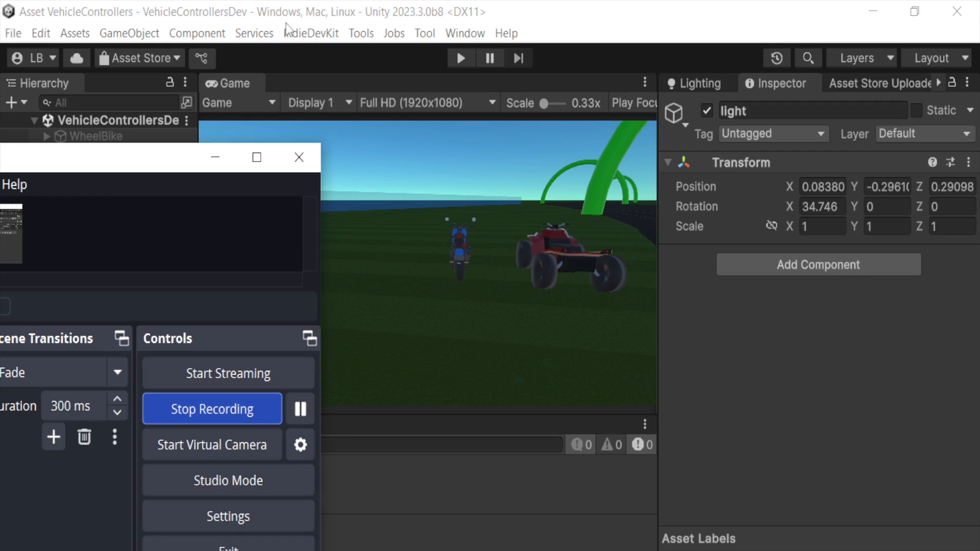Toggle the Static checkbox

917,111
